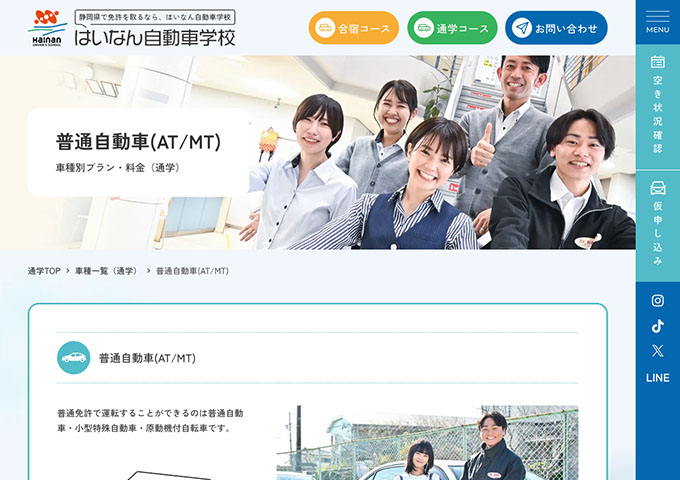Open the hamburger MENU button
This screenshot has width=680, height=480.
[x=657, y=22]
